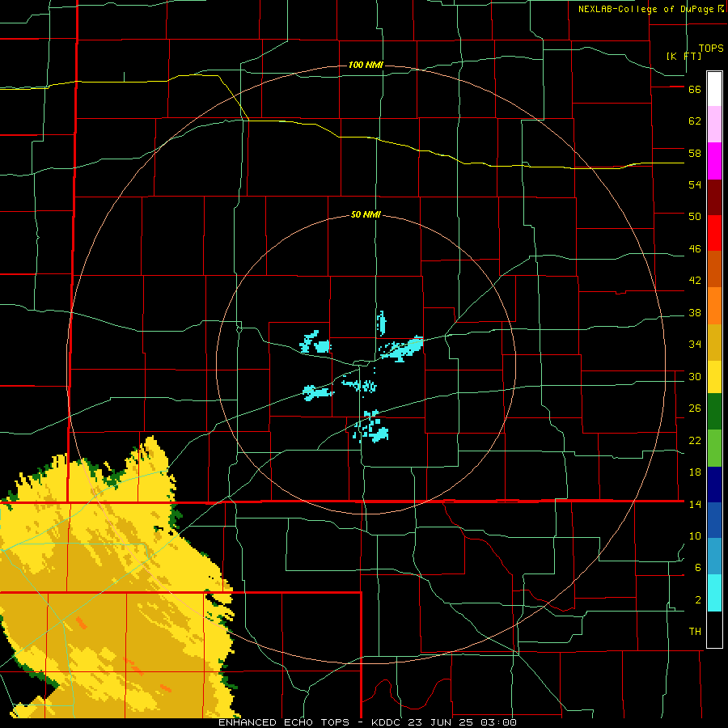Click the legend value 30
The width and height of the screenshot is (728, 728).
695,376
